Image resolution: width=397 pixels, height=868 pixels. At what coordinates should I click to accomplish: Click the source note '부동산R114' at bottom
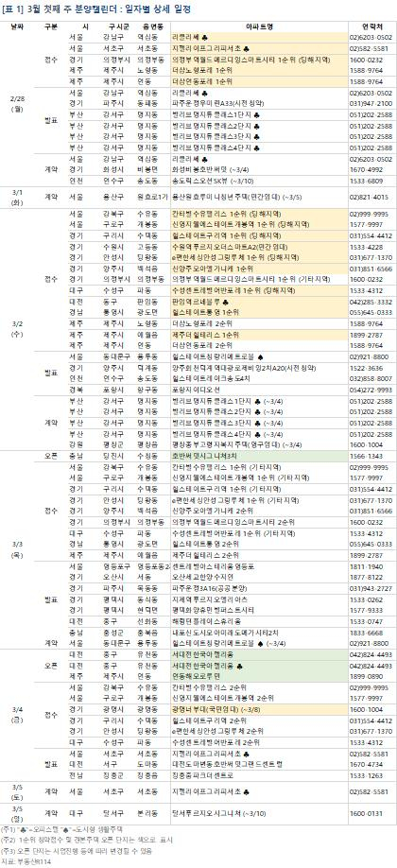pyautogui.click(x=25, y=862)
